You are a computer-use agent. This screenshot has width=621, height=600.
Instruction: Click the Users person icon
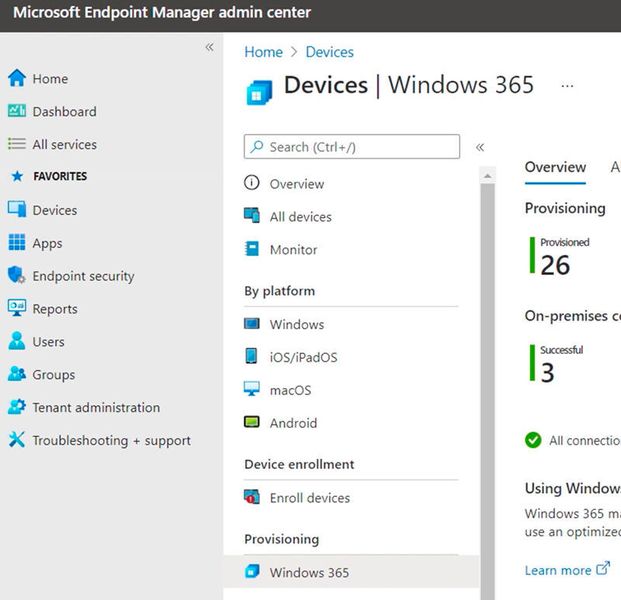pyautogui.click(x=17, y=341)
